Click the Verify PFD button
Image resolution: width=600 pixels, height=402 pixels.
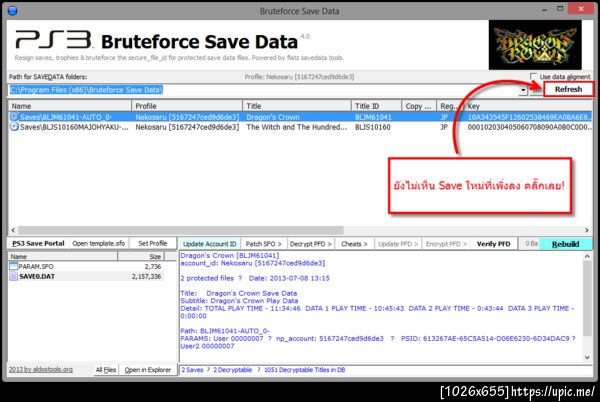[493, 244]
